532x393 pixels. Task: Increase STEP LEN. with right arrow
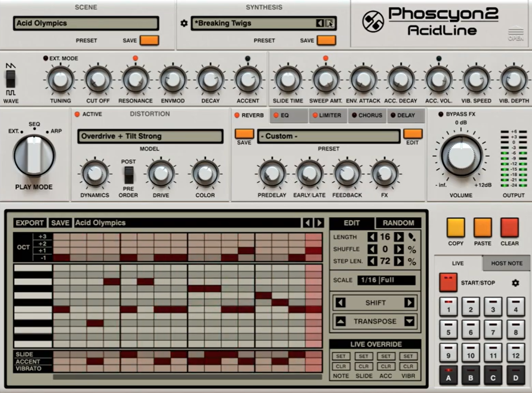pyautogui.click(x=399, y=261)
